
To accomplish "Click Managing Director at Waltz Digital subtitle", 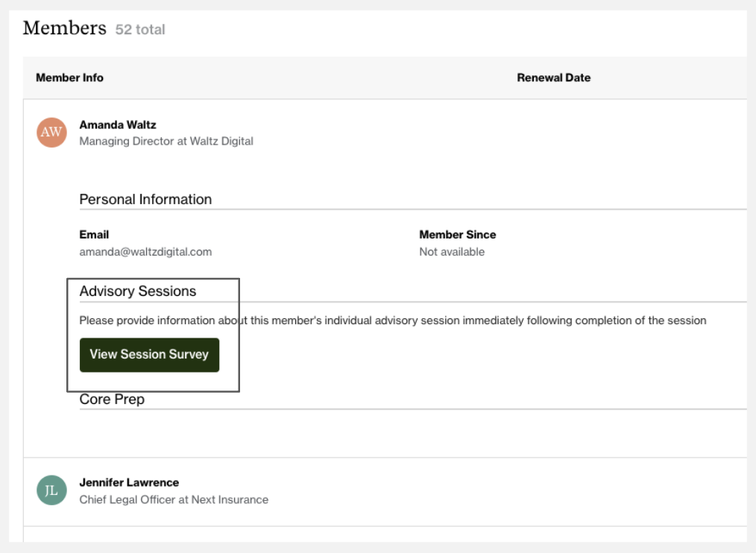I will [x=166, y=142].
